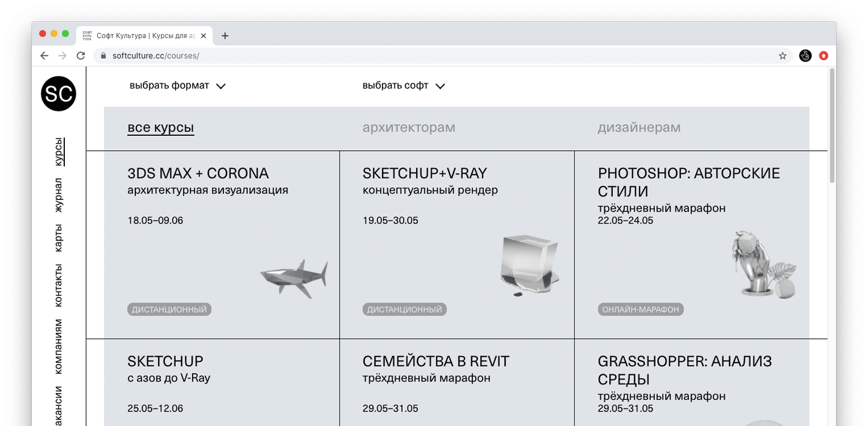The width and height of the screenshot is (868, 426).
Task: Click the date 18.05–09.06
Action: pyautogui.click(x=155, y=220)
